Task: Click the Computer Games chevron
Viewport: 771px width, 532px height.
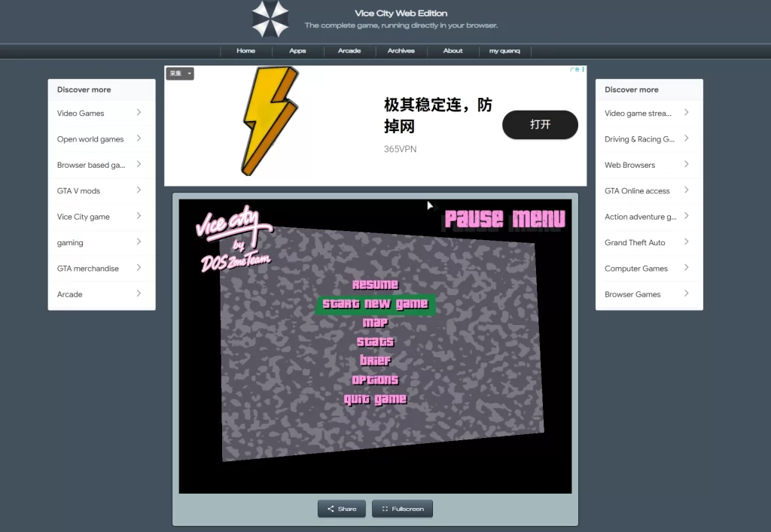Action: point(687,267)
